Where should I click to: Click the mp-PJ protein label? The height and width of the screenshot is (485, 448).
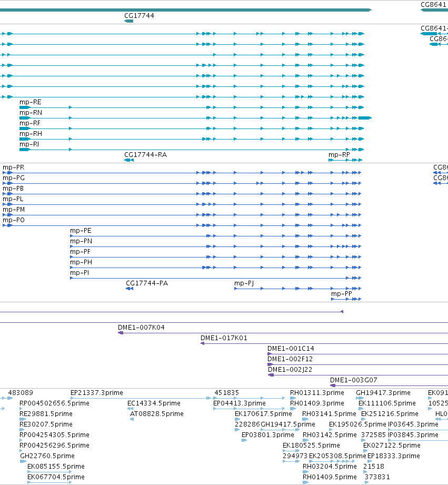pos(244,283)
